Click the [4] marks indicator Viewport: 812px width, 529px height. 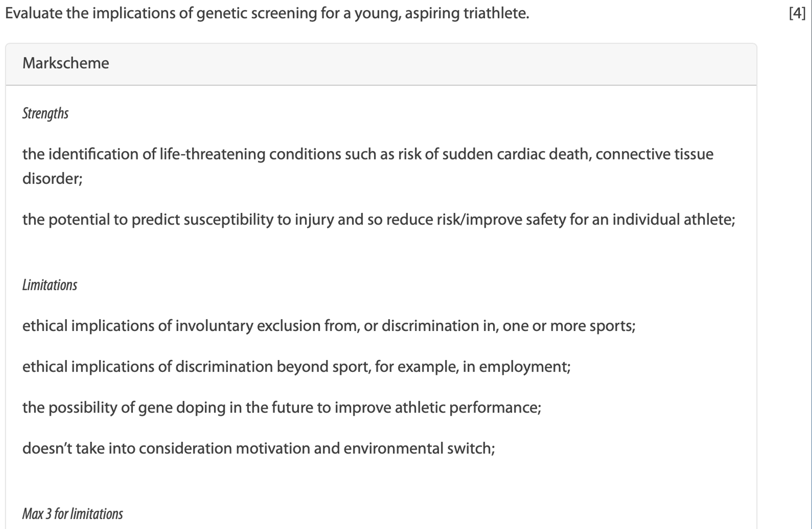(797, 14)
